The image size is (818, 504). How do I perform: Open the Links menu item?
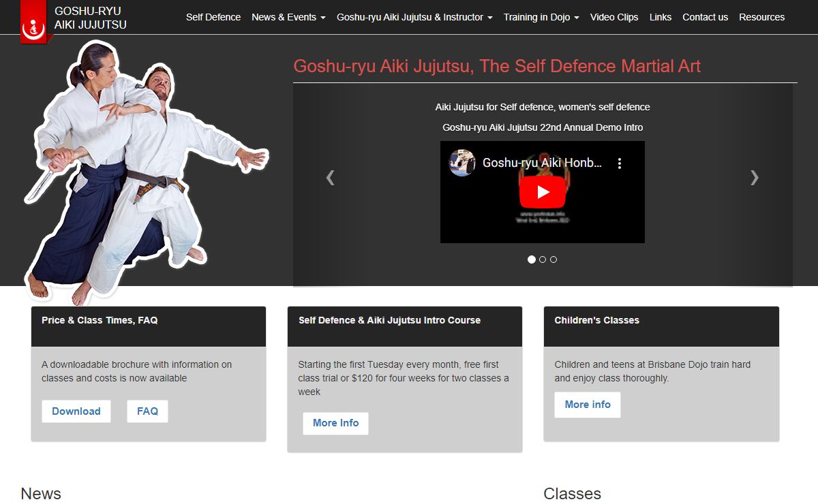[x=661, y=17]
